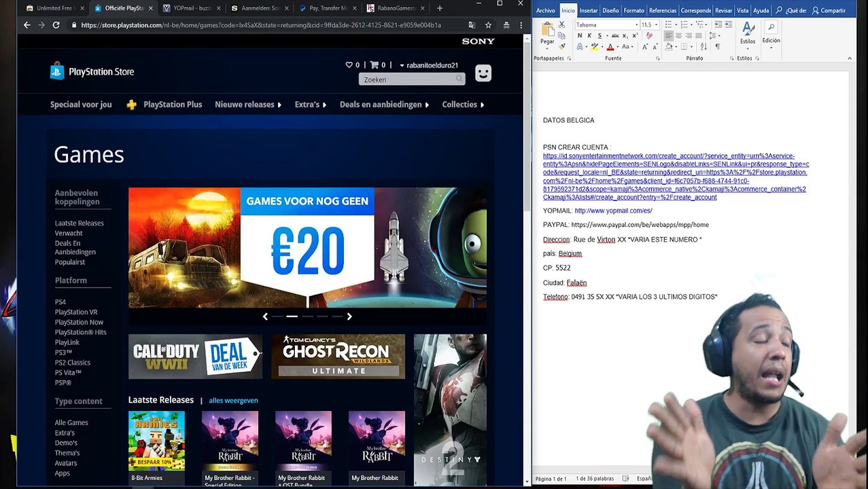
Task: Increase indent in the Párrafo group
Action: 729,24
